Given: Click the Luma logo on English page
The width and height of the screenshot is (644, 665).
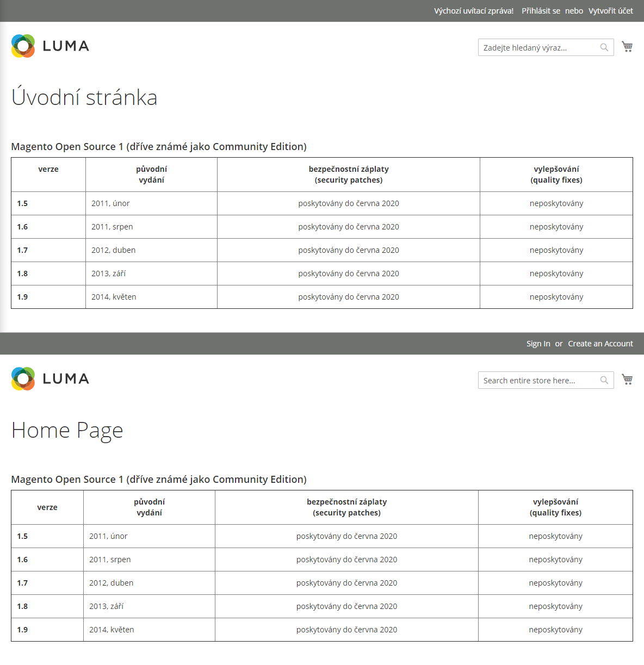Looking at the screenshot, I should click(x=50, y=379).
